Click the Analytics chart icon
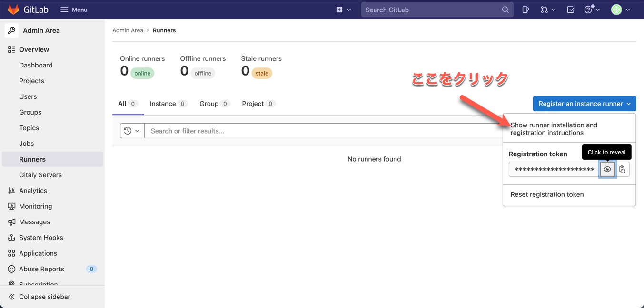 pos(11,191)
